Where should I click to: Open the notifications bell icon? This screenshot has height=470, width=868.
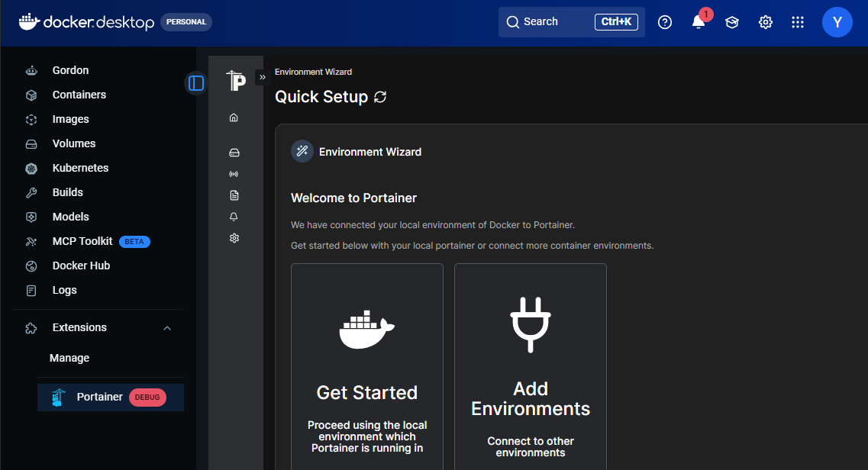(699, 22)
